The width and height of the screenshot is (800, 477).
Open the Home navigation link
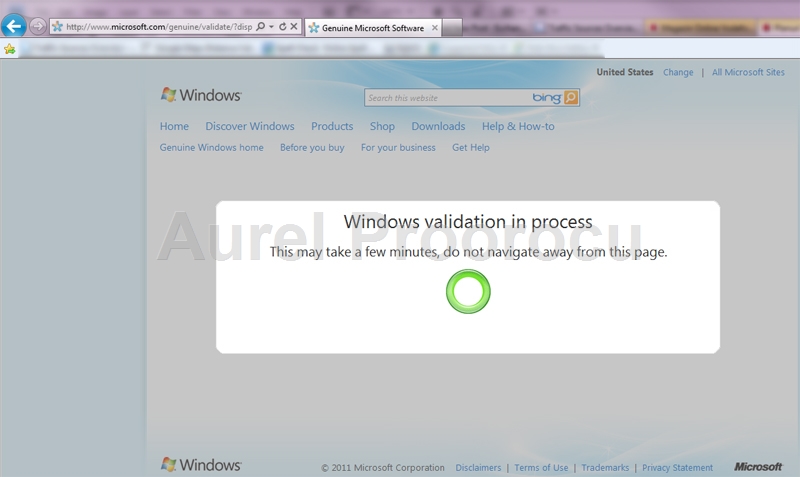174,127
